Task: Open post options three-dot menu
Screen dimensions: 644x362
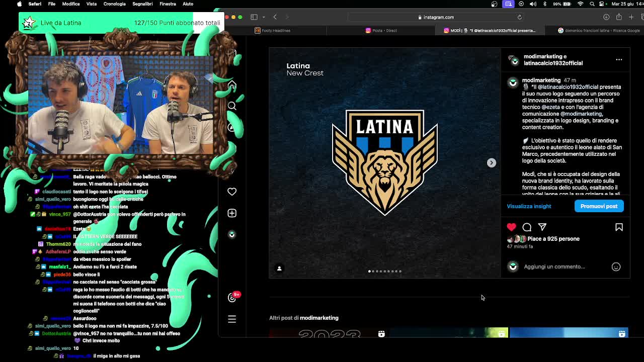Action: (x=619, y=60)
